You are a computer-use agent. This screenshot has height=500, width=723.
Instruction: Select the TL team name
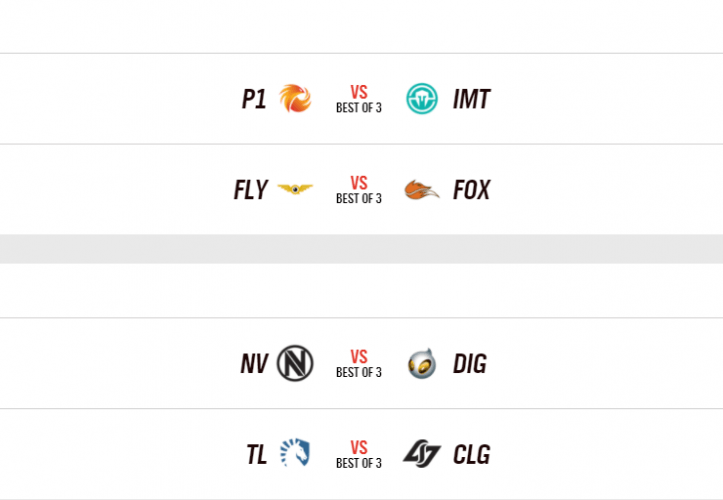point(257,454)
